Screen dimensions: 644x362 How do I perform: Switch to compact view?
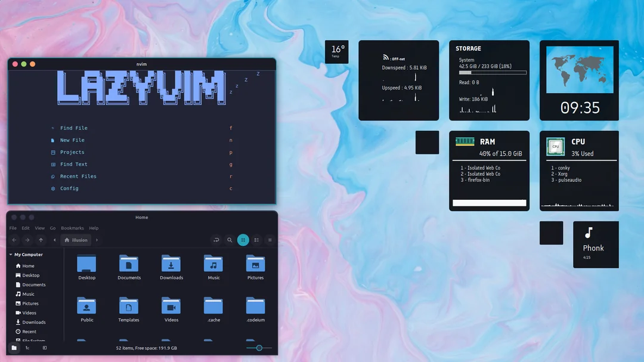tap(270, 240)
